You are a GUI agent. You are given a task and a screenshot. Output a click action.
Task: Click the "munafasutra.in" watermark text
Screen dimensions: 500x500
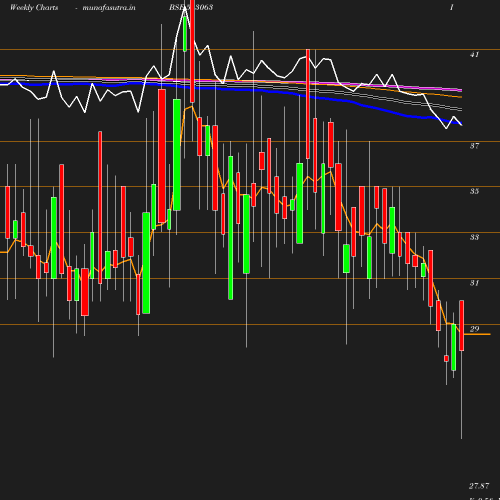pyautogui.click(x=109, y=7)
